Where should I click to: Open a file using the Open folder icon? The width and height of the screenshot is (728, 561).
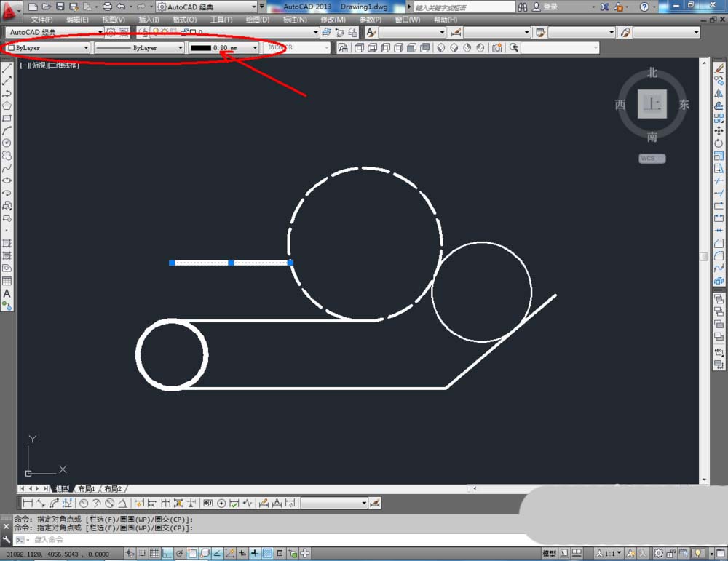46,7
